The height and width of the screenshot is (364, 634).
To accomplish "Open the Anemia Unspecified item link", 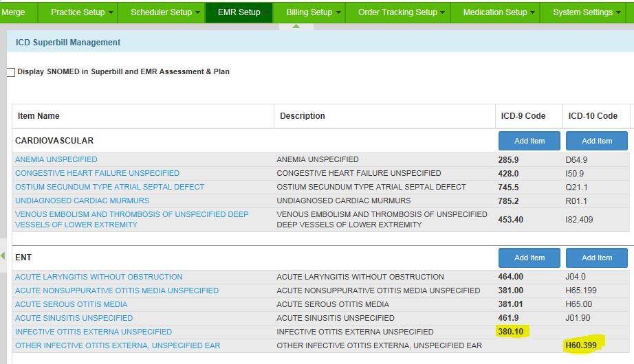I will coord(56,159).
